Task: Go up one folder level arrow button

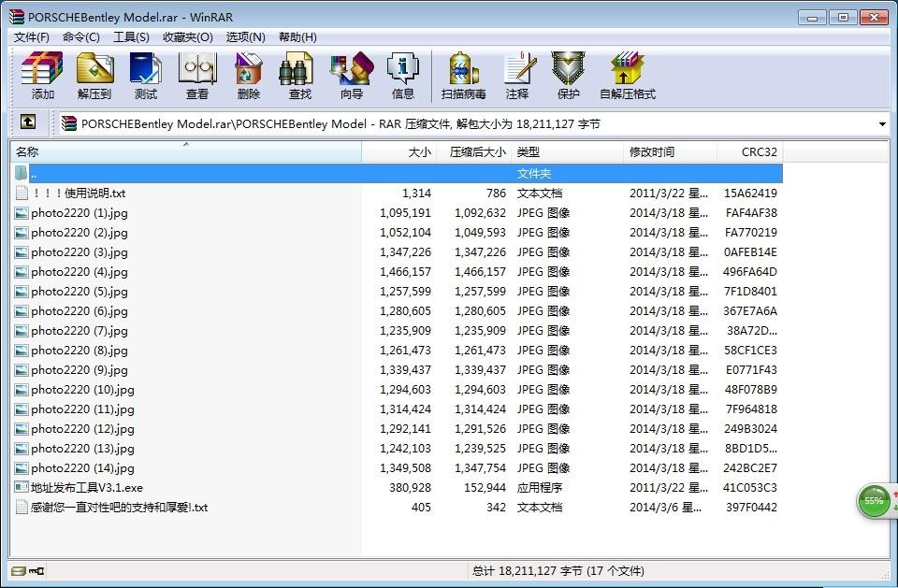Action: click(x=27, y=122)
